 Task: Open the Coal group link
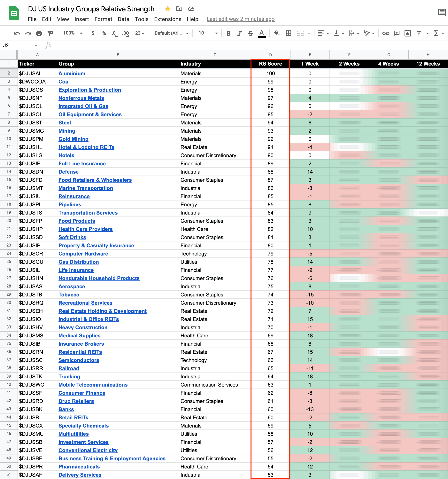click(64, 82)
